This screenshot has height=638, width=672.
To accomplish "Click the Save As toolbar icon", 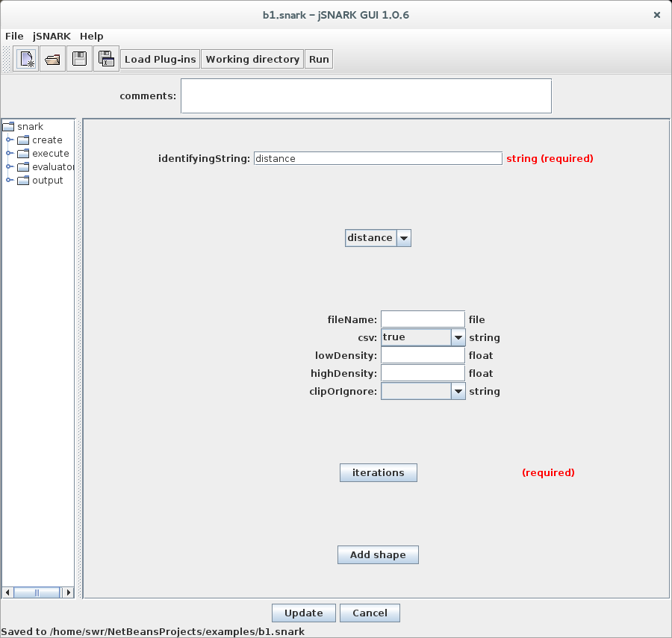I will (106, 59).
